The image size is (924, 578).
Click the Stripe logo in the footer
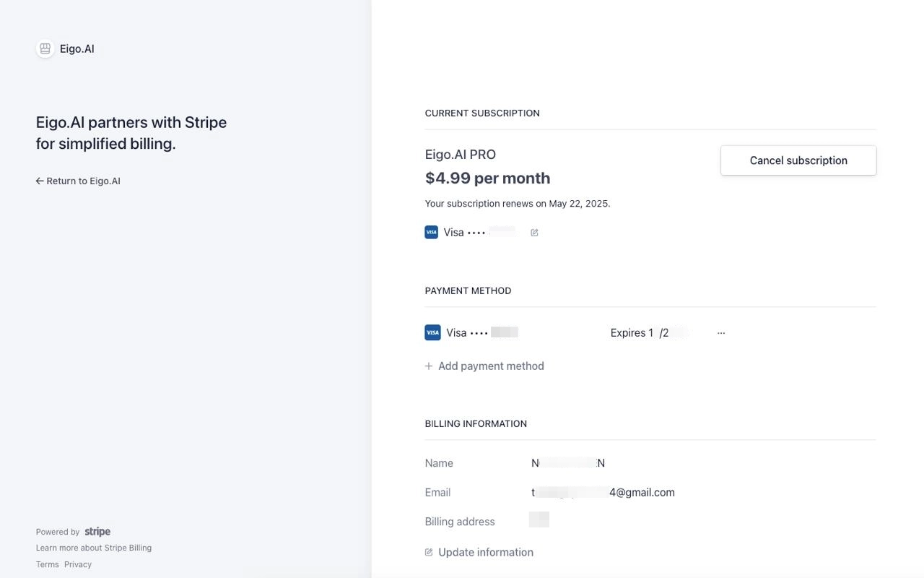[x=97, y=532]
